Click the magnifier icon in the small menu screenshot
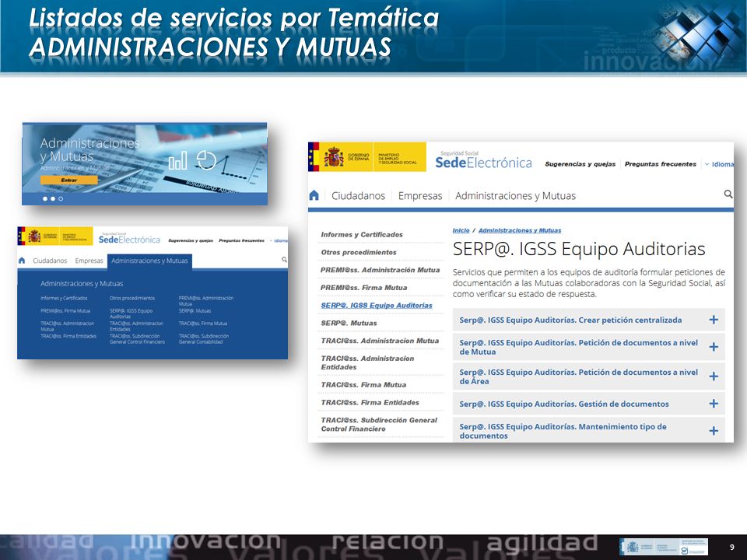 (284, 260)
